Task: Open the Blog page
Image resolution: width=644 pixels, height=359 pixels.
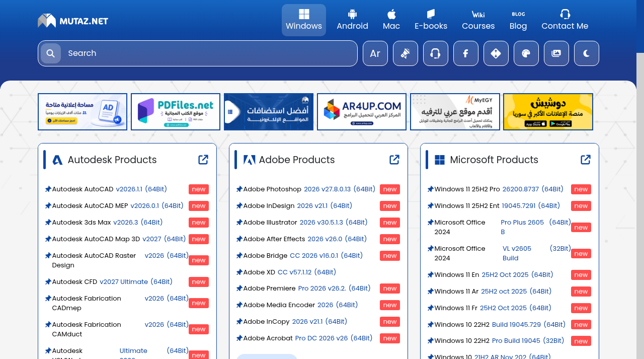Action: [518, 20]
